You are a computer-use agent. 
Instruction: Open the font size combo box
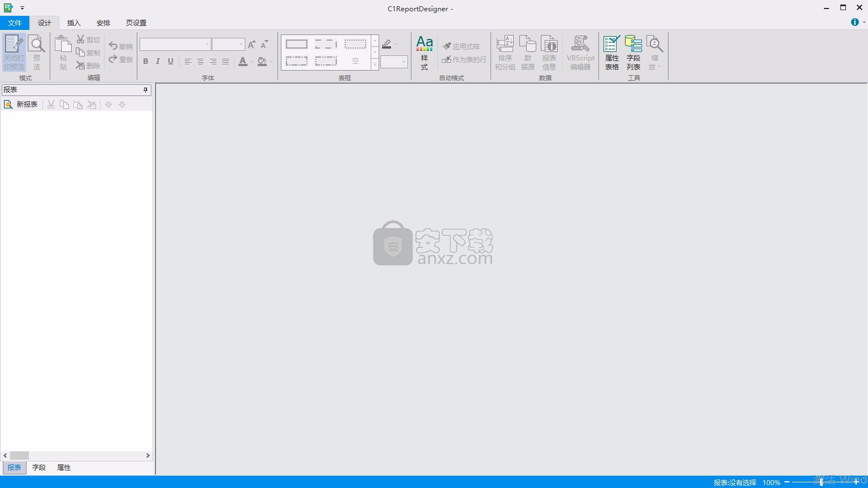(x=228, y=44)
